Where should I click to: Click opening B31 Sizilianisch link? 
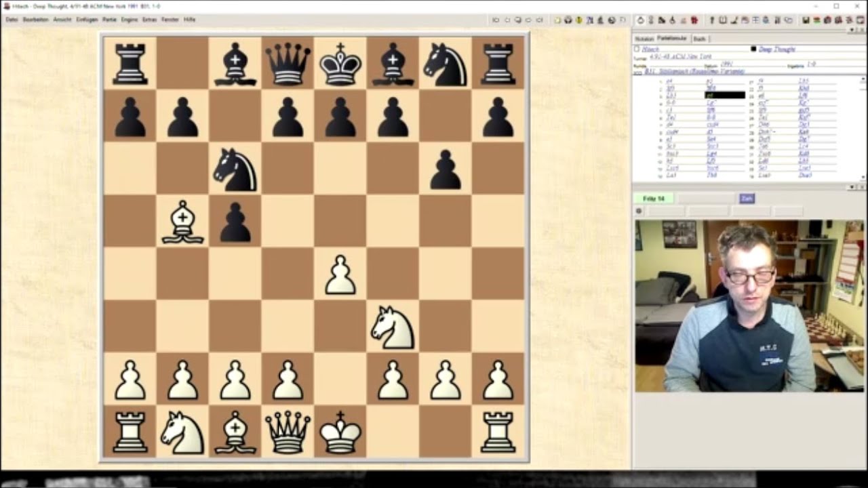pyautogui.click(x=694, y=71)
